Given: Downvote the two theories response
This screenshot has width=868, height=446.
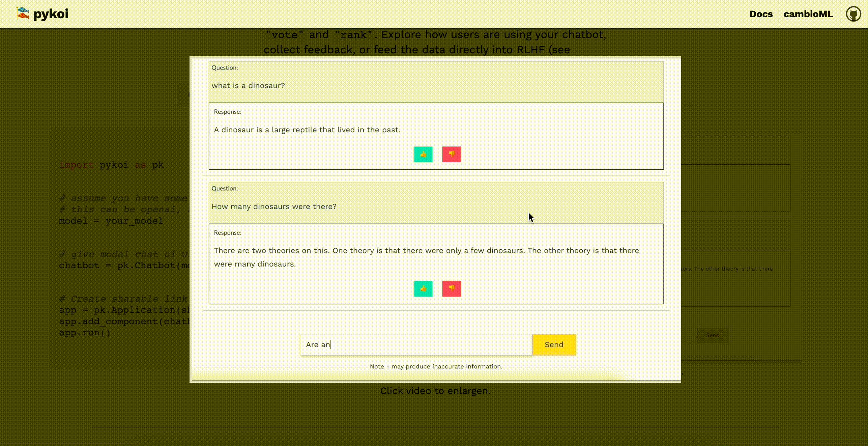Looking at the screenshot, I should [x=452, y=289].
